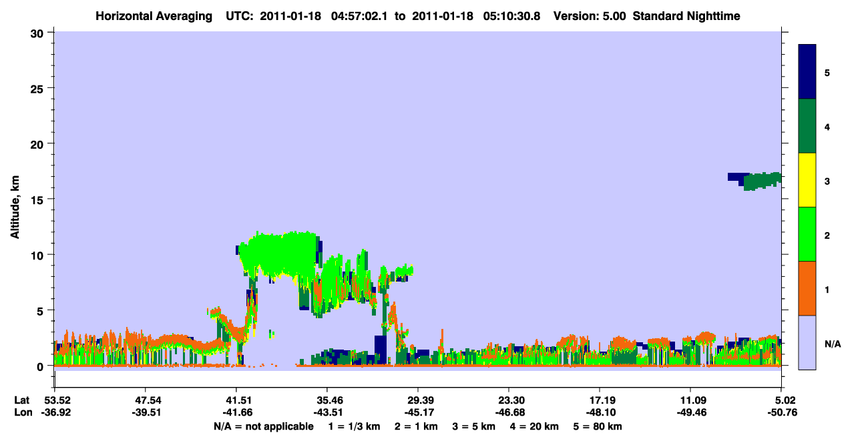Click the altitude tick label 15
Viewport: 868px width, 445px height.
tap(39, 199)
